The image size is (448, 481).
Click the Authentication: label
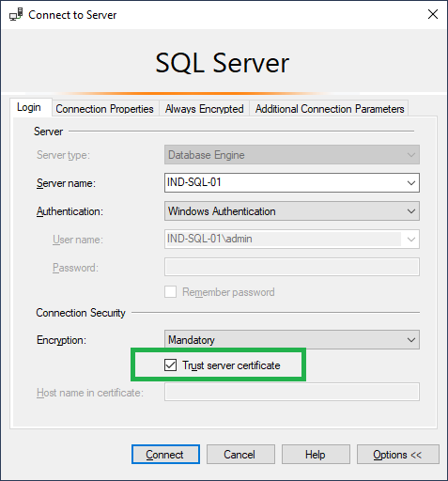pyautogui.click(x=70, y=211)
